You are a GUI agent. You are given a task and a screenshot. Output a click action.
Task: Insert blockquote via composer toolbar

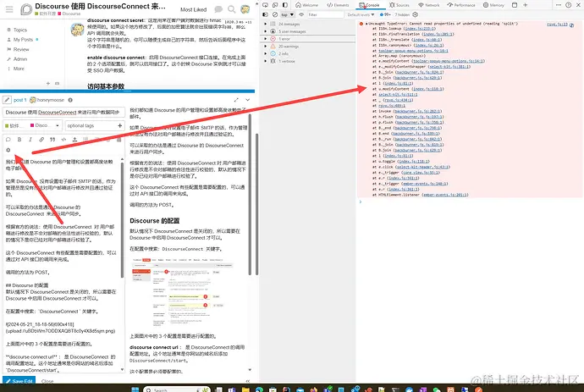point(52,140)
